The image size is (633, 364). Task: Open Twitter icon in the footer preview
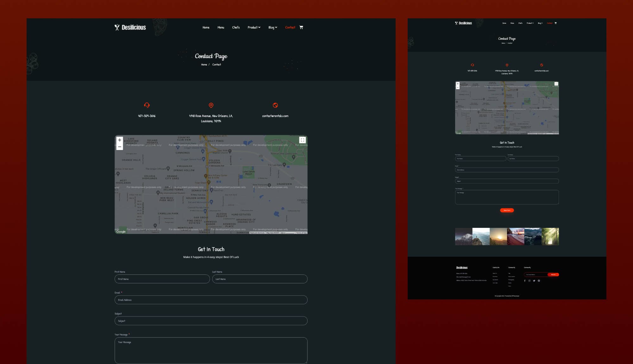(x=534, y=281)
